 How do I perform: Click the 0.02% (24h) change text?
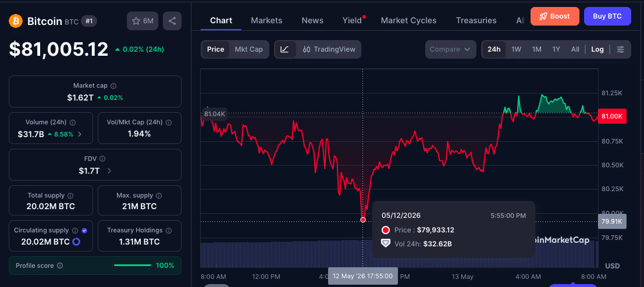143,49
